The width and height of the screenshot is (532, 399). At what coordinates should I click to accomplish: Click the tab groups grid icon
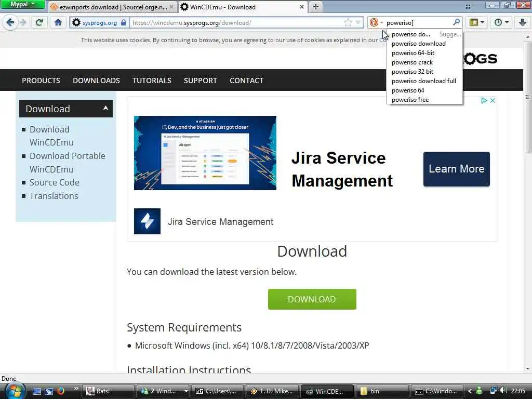(468, 7)
